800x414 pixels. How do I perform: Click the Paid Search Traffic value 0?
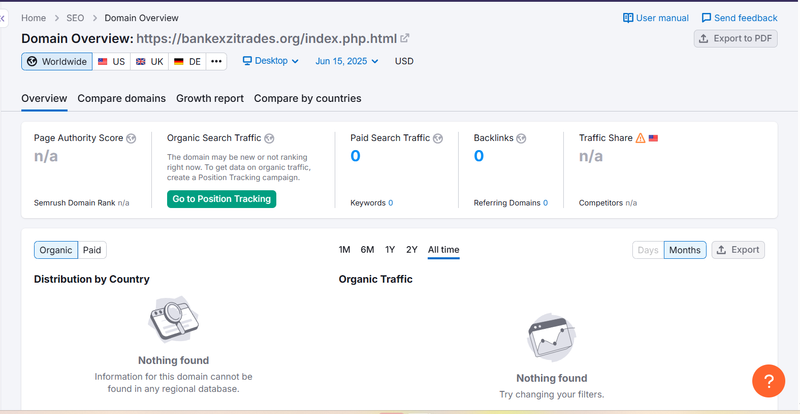coord(355,156)
